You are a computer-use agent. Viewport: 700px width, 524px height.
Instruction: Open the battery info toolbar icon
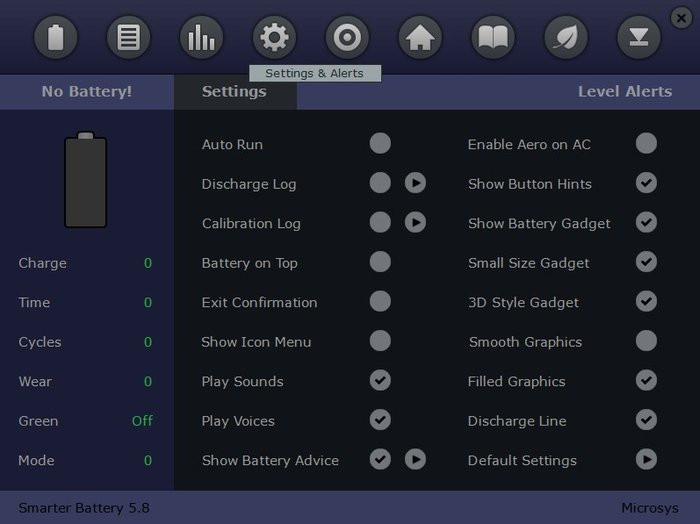coord(56,39)
